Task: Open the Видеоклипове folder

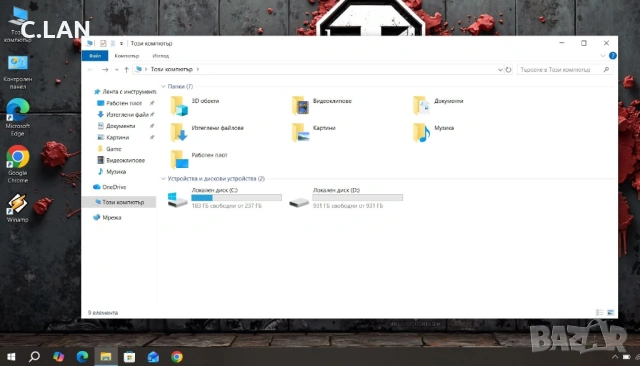Action: coord(322,105)
